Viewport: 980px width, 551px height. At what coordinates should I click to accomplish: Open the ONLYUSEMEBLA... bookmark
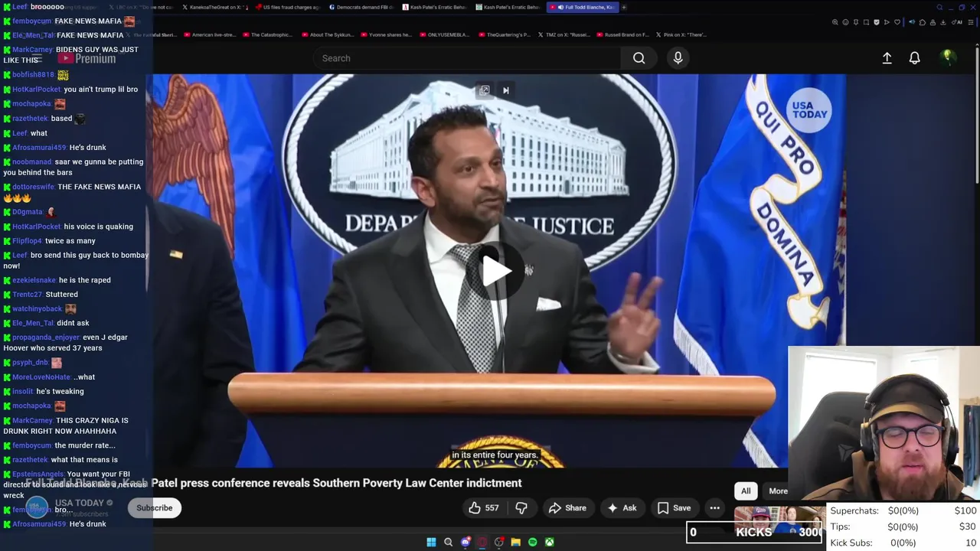click(444, 34)
